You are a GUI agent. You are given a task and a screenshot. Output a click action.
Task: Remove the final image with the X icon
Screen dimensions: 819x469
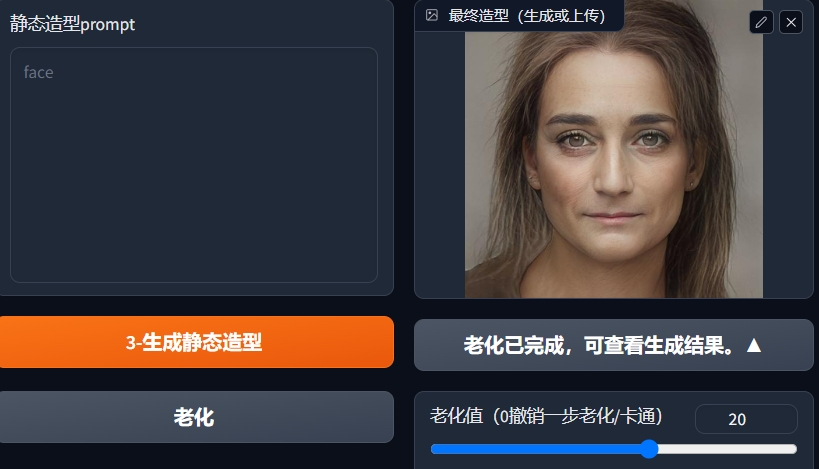pyautogui.click(x=791, y=22)
